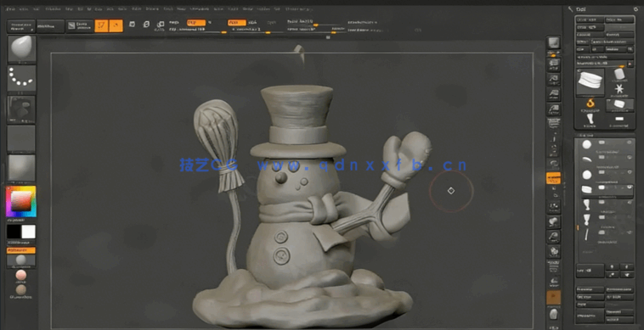The width and height of the screenshot is (644, 330).
Task: Collapse the Tool palette header
Action: [x=581, y=8]
